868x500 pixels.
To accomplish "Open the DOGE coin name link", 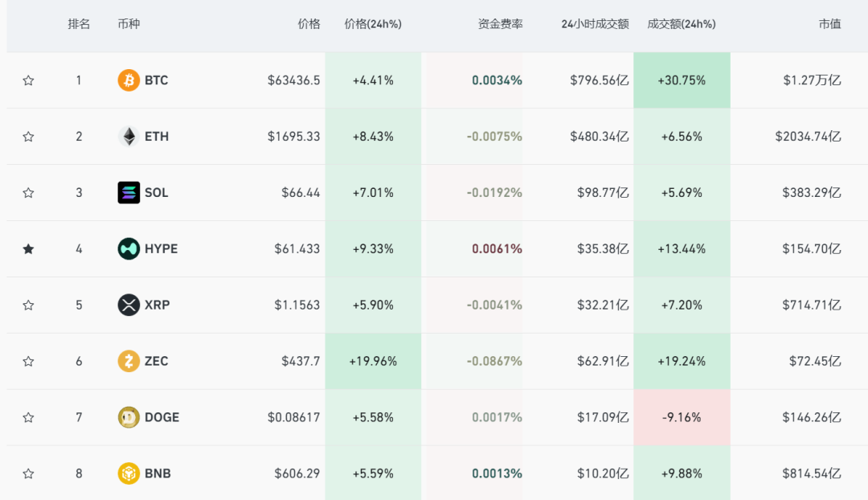I will point(162,417).
